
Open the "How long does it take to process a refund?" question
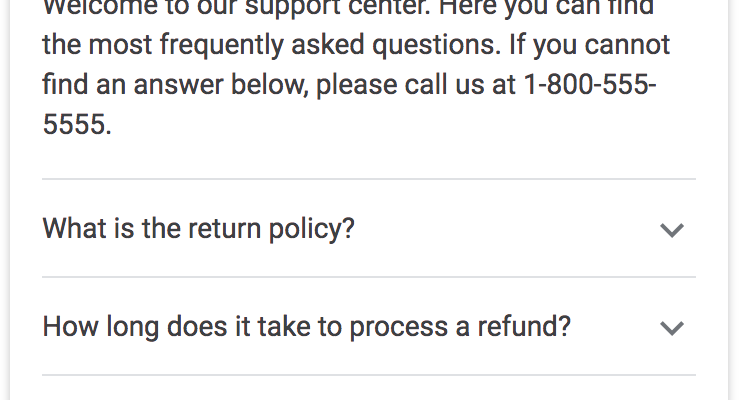tap(306, 327)
